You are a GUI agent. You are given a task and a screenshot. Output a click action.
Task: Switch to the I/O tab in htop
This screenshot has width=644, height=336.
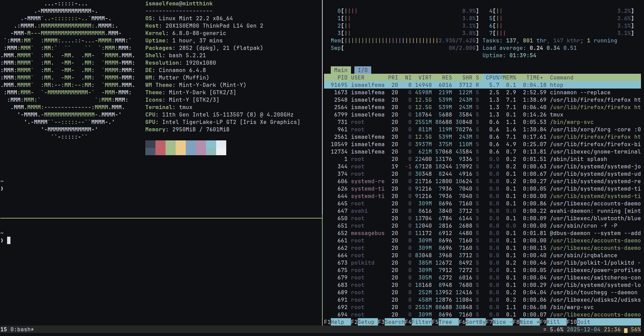pyautogui.click(x=363, y=70)
